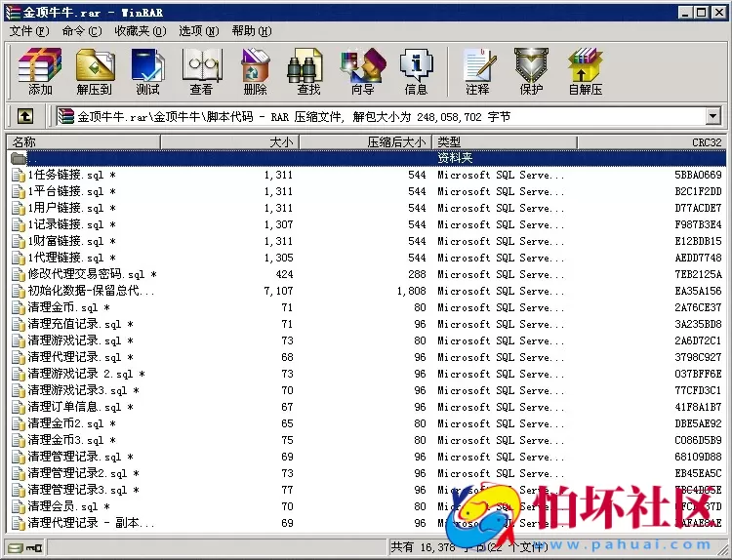Viewport: 732px width, 560px height.
Task: Sort by Name (名称) column header
Action: click(84, 141)
